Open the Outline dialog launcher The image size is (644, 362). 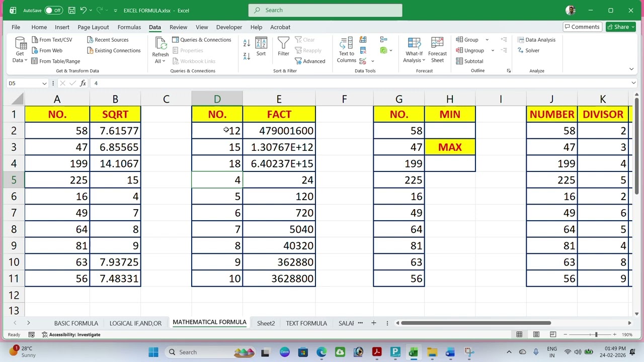click(x=509, y=71)
